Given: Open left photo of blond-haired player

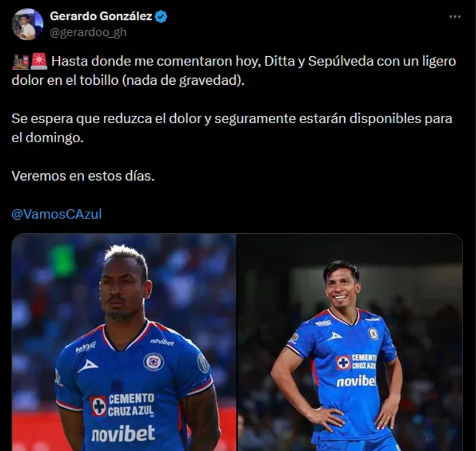Looking at the screenshot, I should (124, 342).
